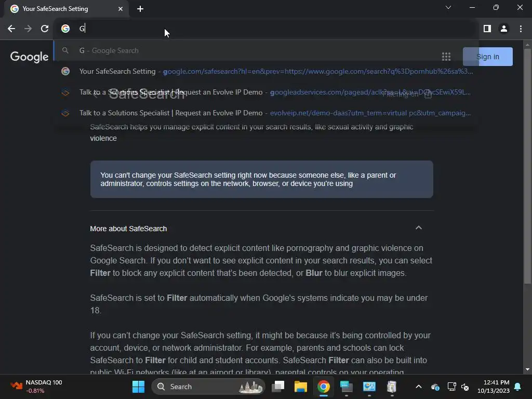
Task: Choose the googleadservices.com Evolve IP suggestion
Action: pos(267,92)
